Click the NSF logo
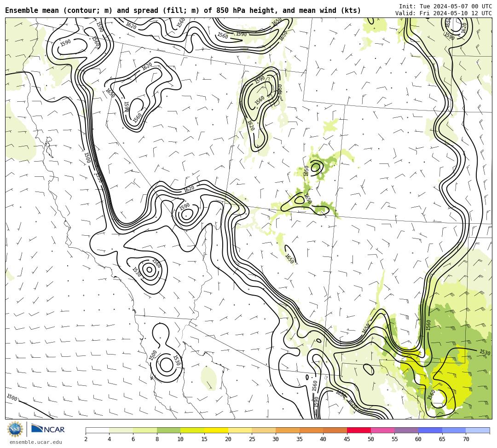The height and width of the screenshot is (448, 497). (15, 430)
